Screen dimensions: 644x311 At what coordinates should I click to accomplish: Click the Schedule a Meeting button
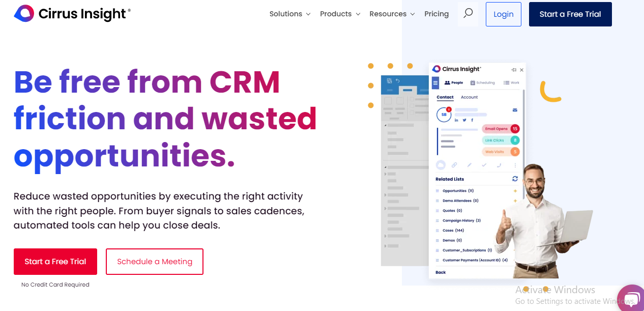[x=155, y=262]
